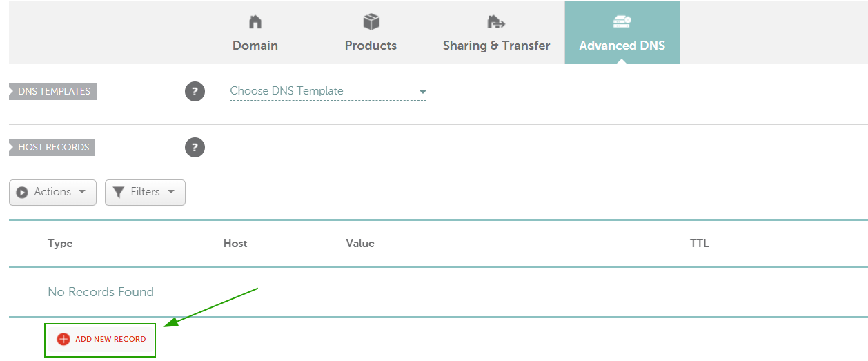Click the house icon above Domain
868x361 pixels.
[255, 22]
